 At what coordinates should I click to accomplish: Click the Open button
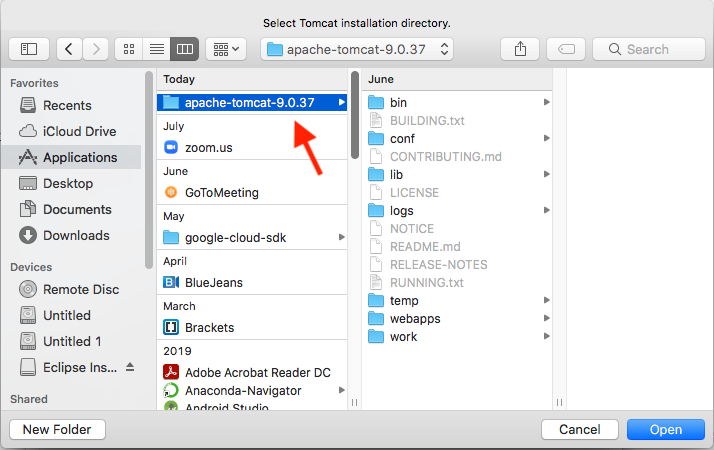pyautogui.click(x=666, y=430)
